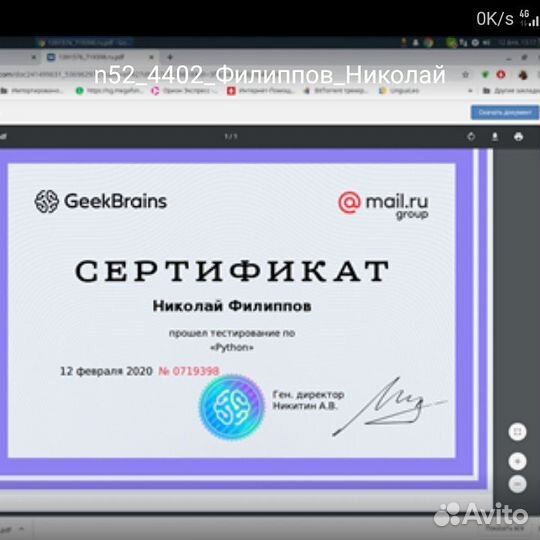
Task: Click the Chrome icon in the system tray
Action: pos(428,43)
